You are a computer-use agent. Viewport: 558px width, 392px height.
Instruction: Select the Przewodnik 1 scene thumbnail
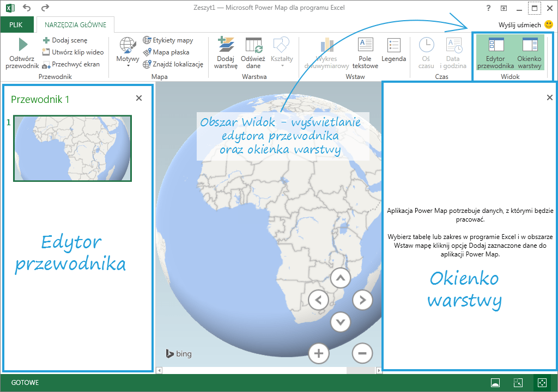click(72, 148)
